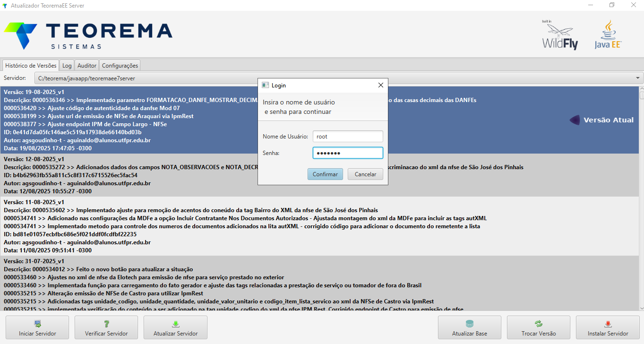The height and width of the screenshot is (344, 644).
Task: Switch to the Auditor tab
Action: (x=87, y=66)
